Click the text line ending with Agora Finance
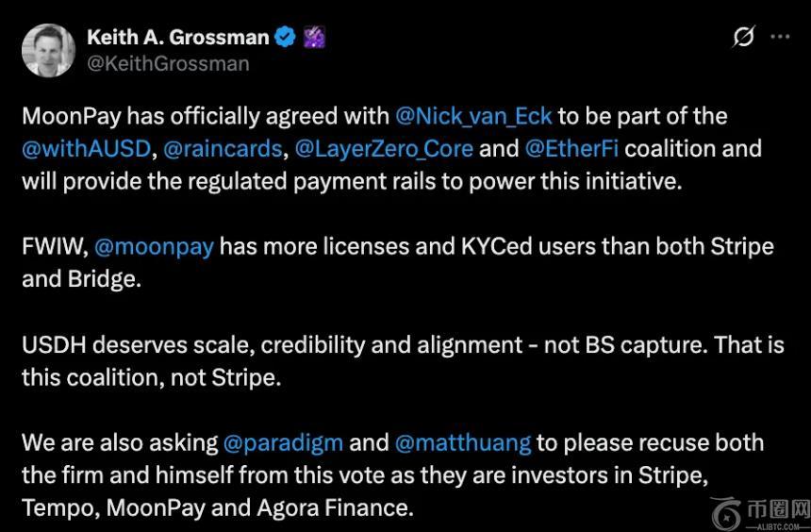This screenshot has width=811, height=532. tap(217, 507)
